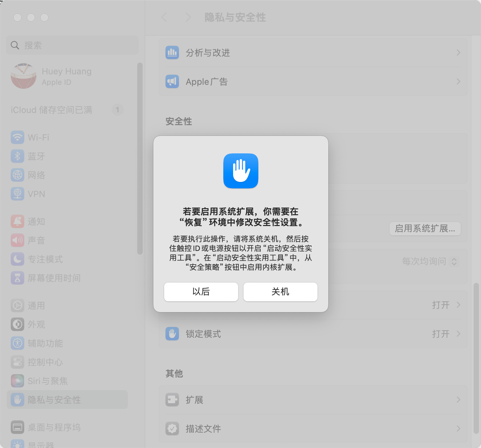Click the 其他 section heading
This screenshot has height=448, width=481.
174,373
